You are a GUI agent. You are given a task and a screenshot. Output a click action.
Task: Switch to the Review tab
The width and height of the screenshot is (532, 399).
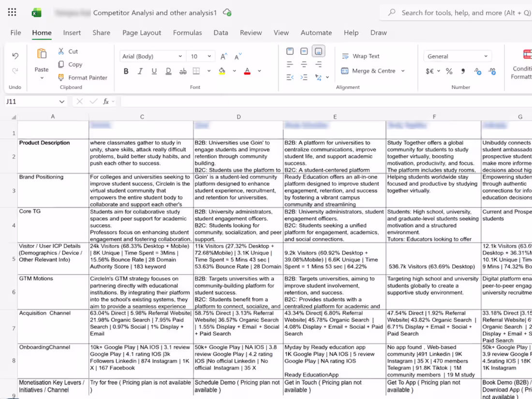click(x=251, y=32)
